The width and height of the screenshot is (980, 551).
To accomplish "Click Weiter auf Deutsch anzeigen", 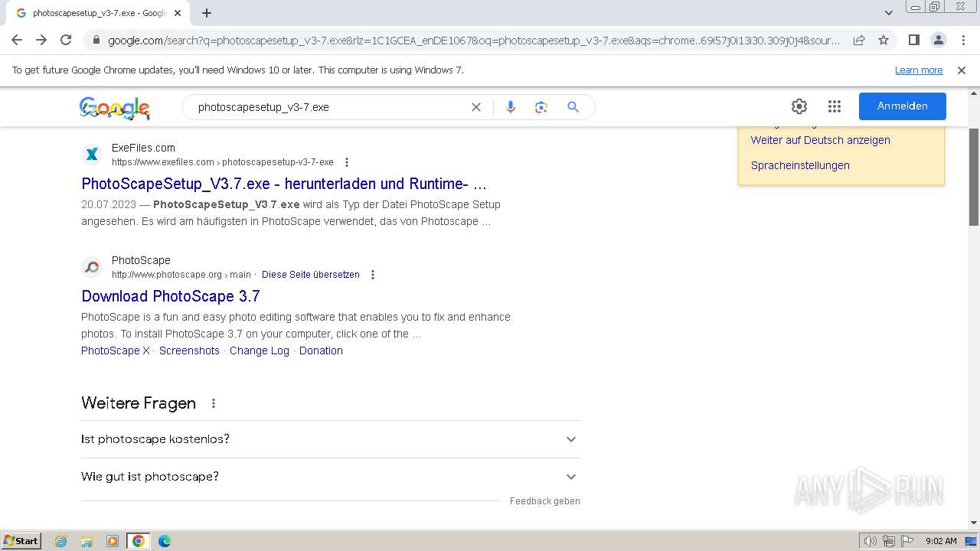I will click(821, 140).
